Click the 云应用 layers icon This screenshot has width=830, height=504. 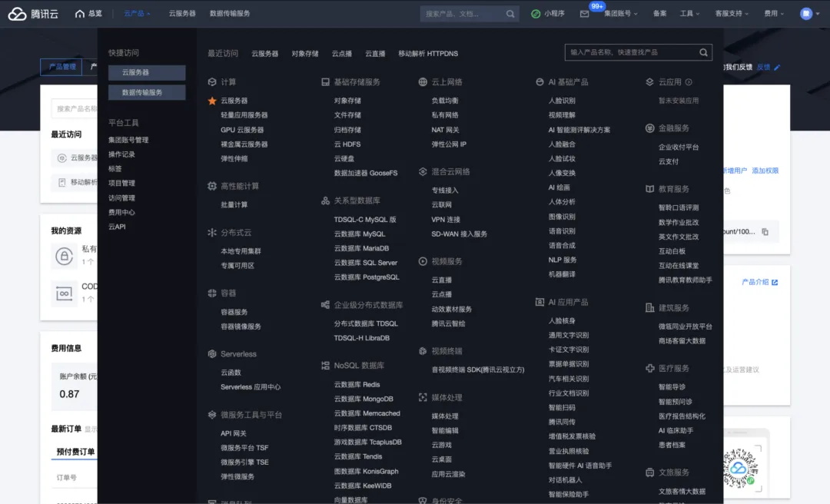pos(649,82)
